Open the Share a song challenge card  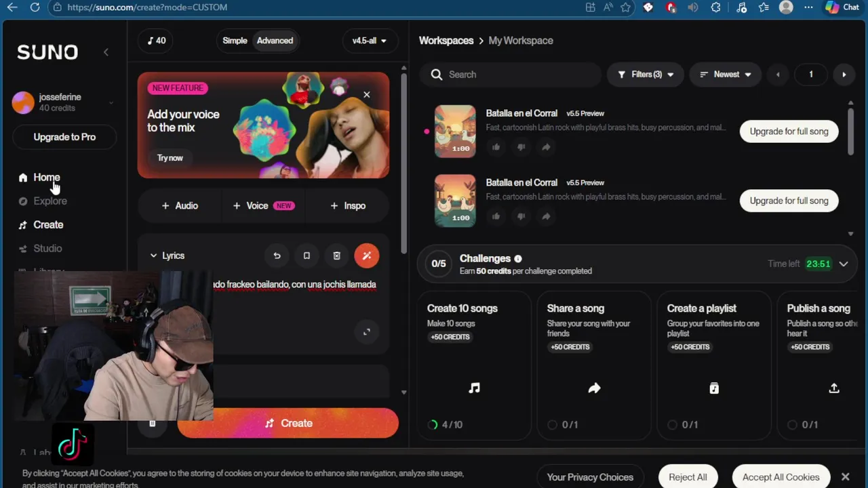[593, 366]
